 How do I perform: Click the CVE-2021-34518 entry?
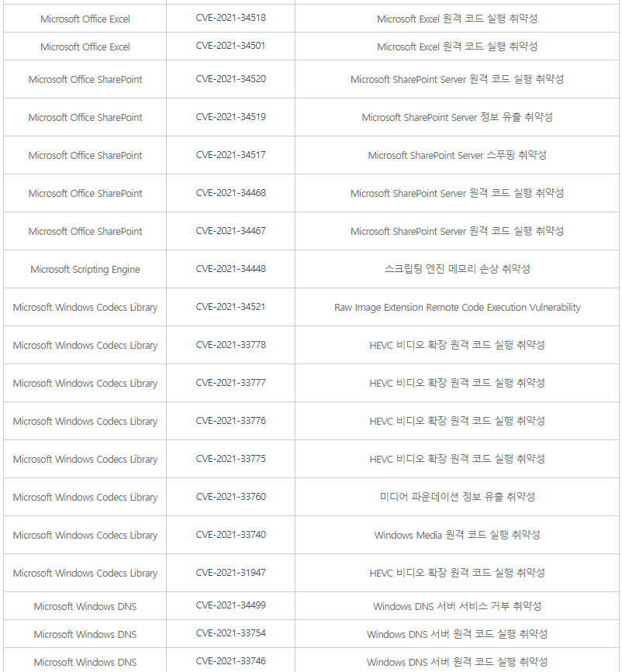230,18
